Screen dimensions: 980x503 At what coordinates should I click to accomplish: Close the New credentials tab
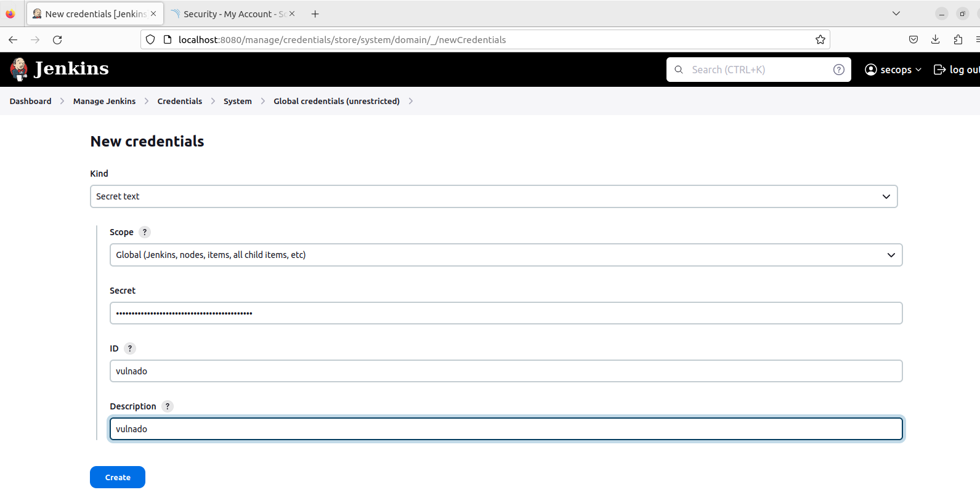coord(153,14)
